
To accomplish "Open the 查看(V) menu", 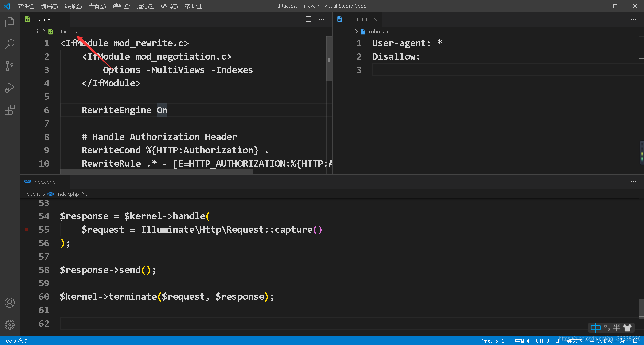I will coord(97,6).
